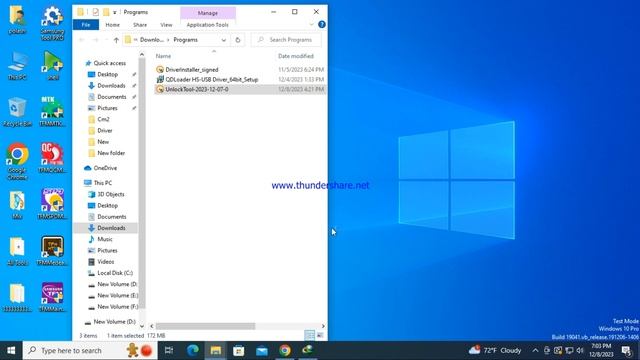Screen dimensions: 640x360
Task: Click the taskbar Type here to search box
Action: (90, 350)
